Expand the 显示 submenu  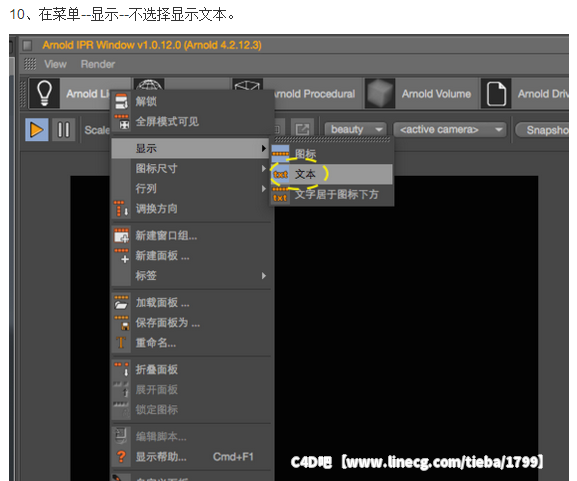[190, 148]
